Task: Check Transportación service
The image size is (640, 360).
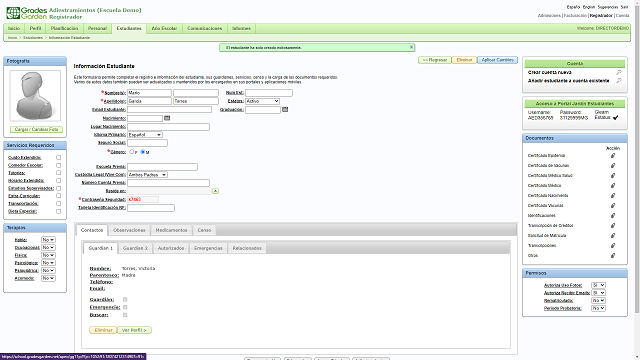Action: (58, 204)
